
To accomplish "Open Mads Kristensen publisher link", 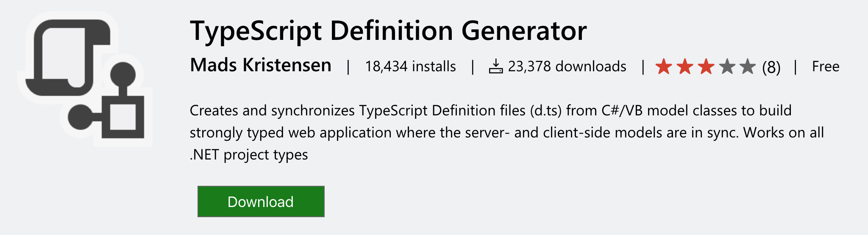I will pos(261,65).
